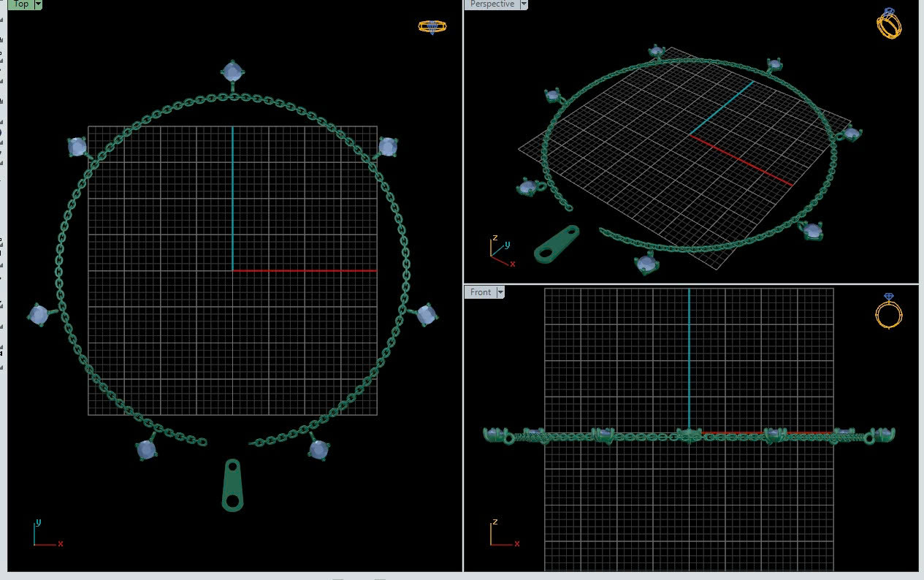Select the topmost gemstone in Top viewport
924x580 pixels.
(232, 72)
